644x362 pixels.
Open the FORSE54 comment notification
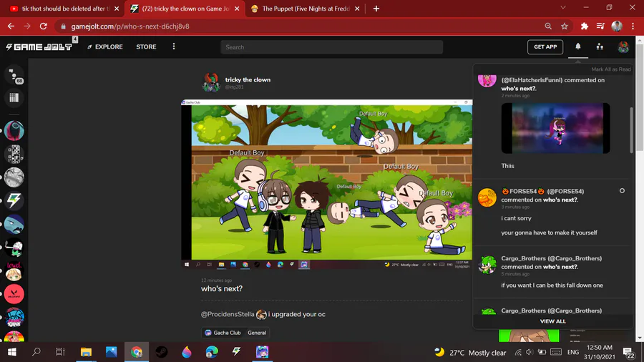click(552, 212)
